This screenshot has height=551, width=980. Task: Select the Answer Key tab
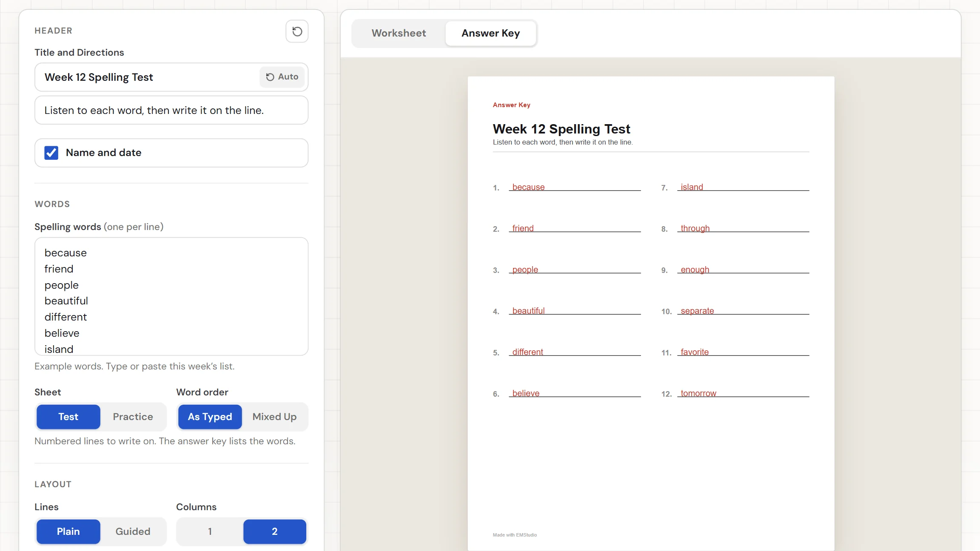pos(490,33)
